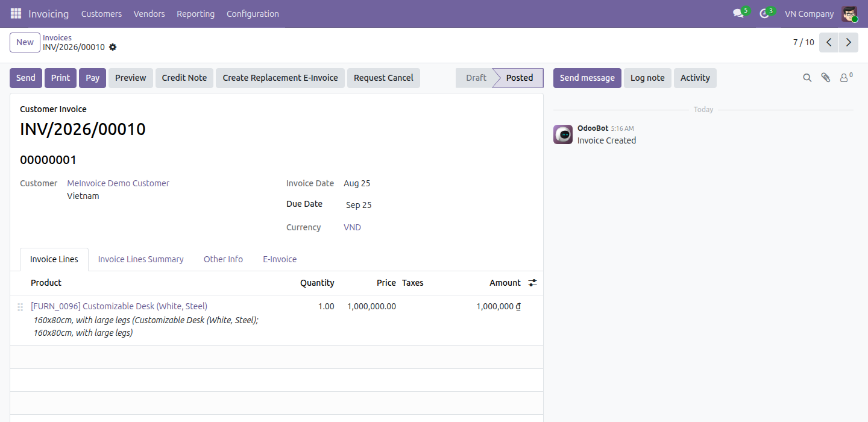Click the Posted status stage
Screen dimensions: 868x422
[x=520, y=78]
